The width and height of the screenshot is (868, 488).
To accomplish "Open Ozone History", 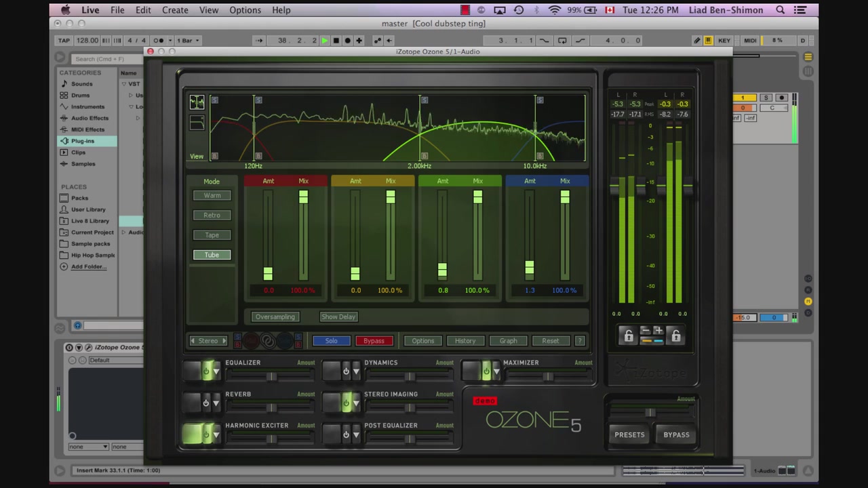I will point(465,341).
